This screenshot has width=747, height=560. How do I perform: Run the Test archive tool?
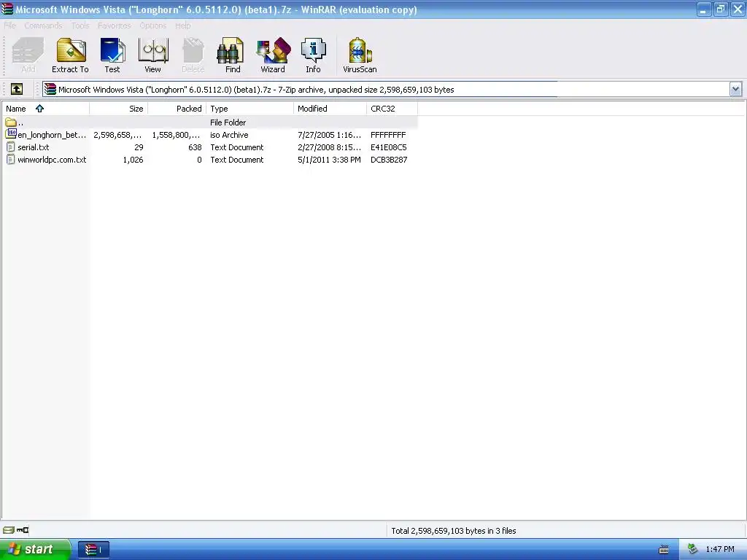[112, 55]
